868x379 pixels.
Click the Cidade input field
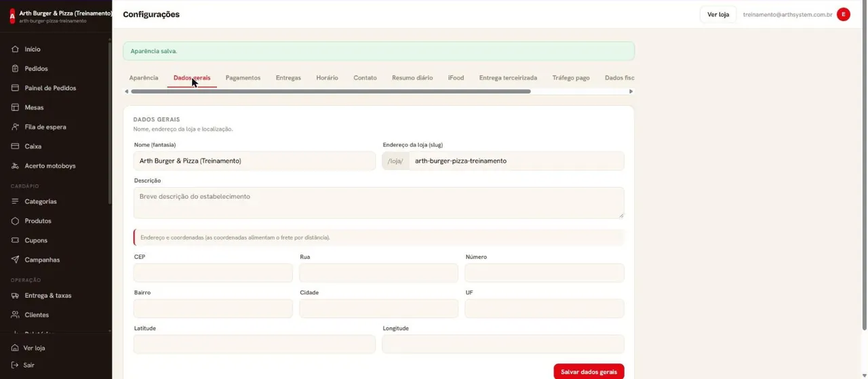[378, 308]
